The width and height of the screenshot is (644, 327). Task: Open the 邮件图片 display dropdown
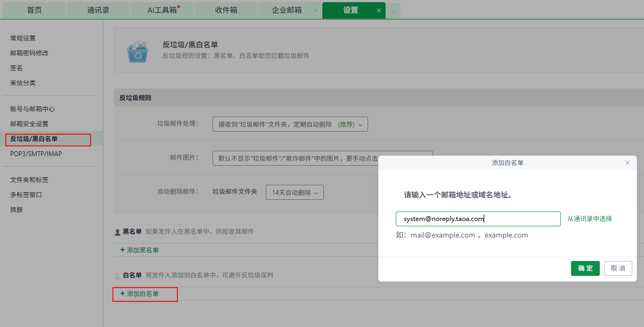pos(296,158)
